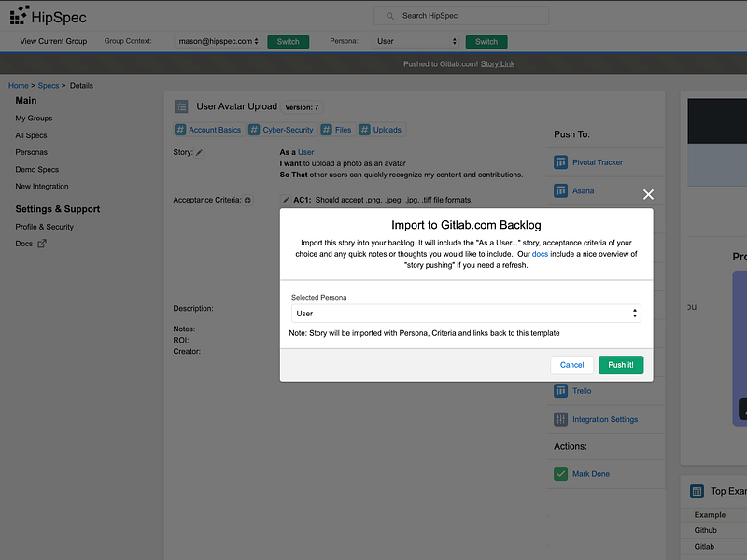
Task: Click the Github row in examples table
Action: 713,530
